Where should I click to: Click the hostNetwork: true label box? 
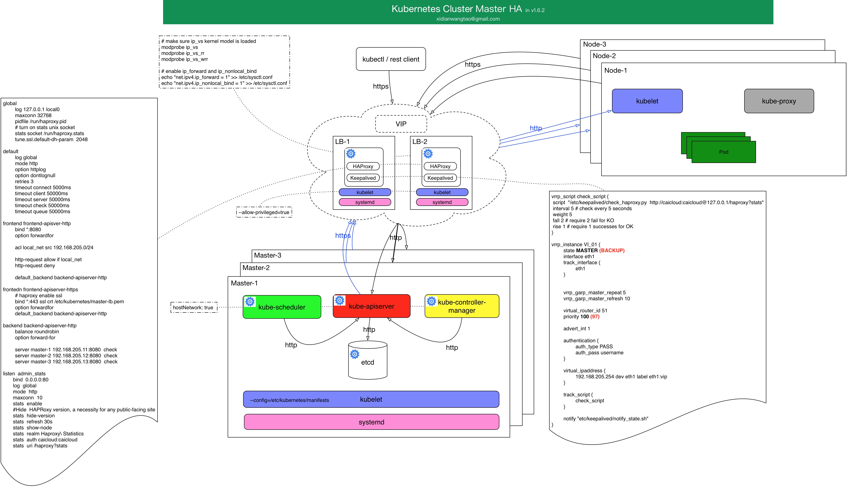[194, 307]
